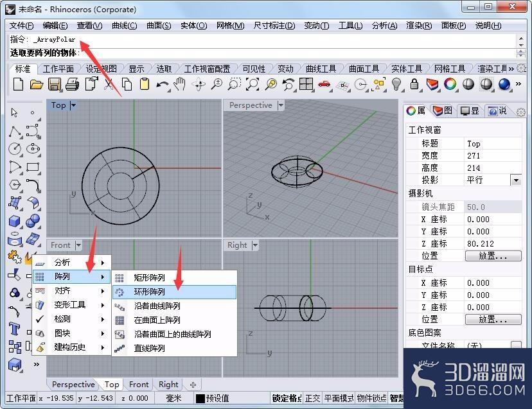532x409 pixels.
Task: Click the 放置... button under 摄影机
Action: [x=493, y=256]
